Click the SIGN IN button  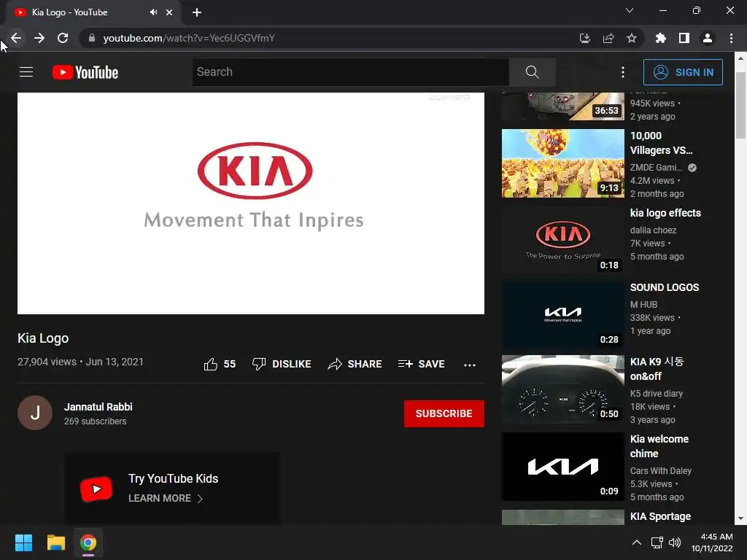(683, 72)
